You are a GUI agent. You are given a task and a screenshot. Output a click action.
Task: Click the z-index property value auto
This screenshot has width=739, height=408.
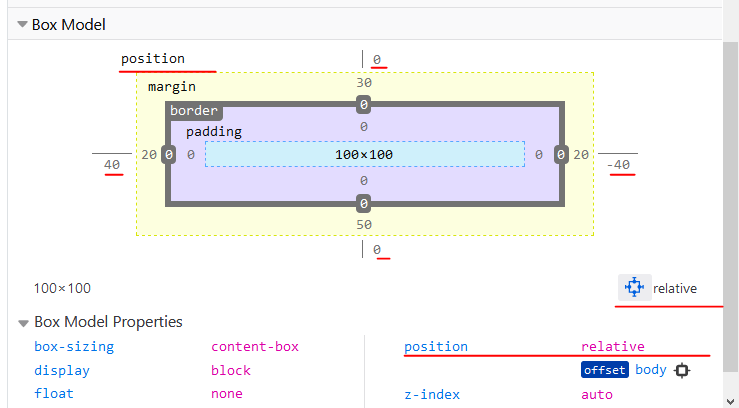pyautogui.click(x=598, y=394)
